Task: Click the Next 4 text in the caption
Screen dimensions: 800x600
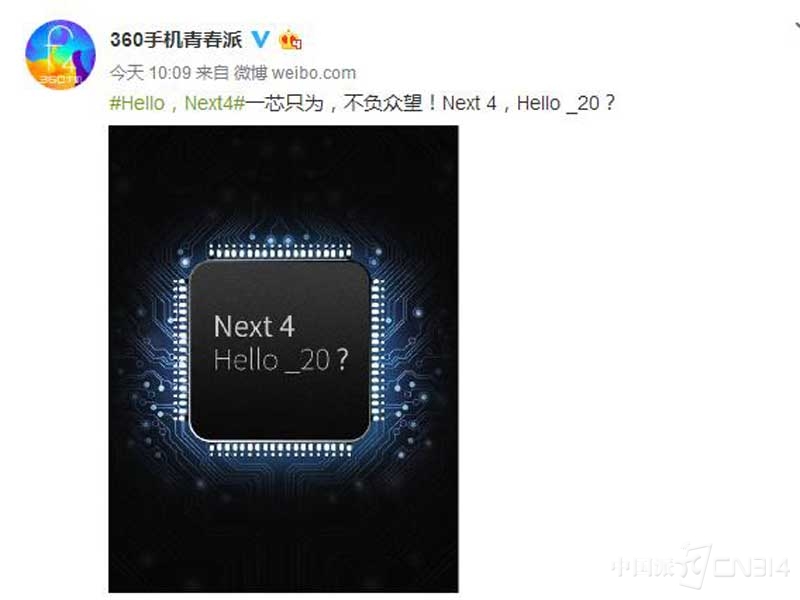Action: tap(469, 103)
